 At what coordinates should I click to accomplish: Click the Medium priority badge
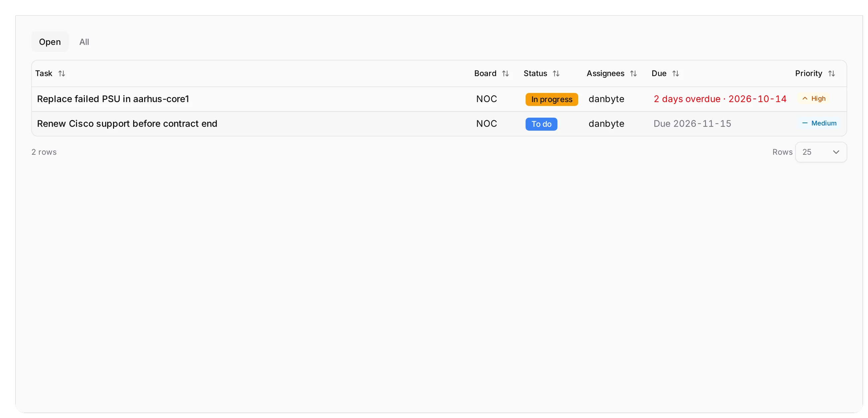click(819, 123)
